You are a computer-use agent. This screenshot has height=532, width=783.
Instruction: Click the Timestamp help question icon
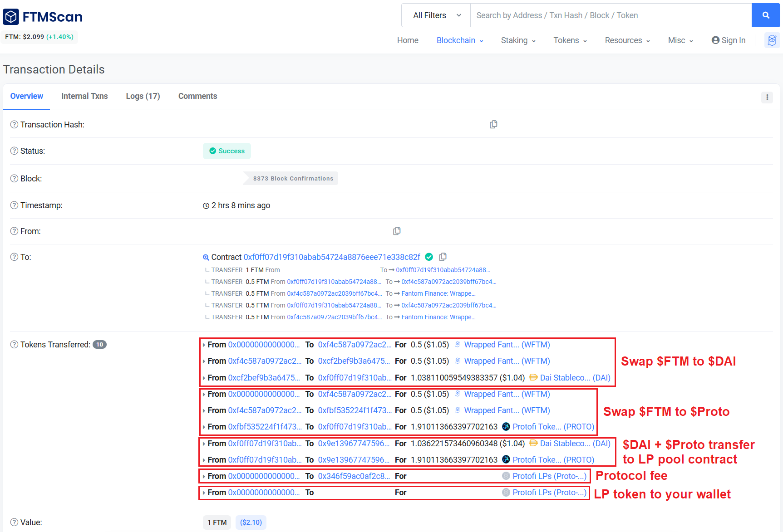click(x=14, y=205)
